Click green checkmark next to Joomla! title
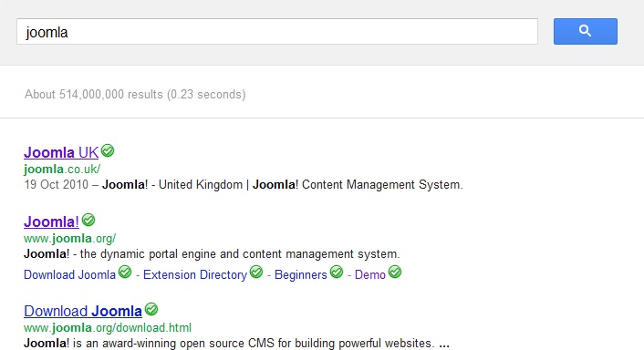Screen dimensions: 644x350 point(88,220)
